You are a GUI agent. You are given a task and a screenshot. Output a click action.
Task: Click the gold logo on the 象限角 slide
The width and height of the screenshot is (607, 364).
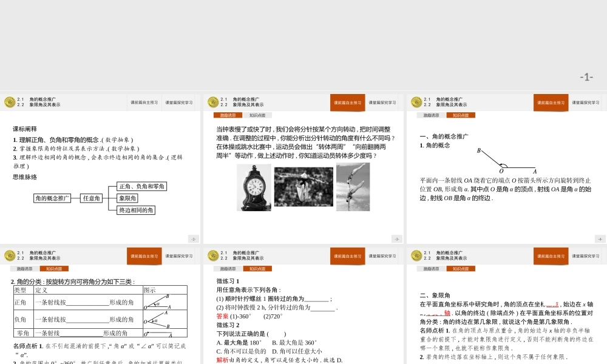click(416, 255)
